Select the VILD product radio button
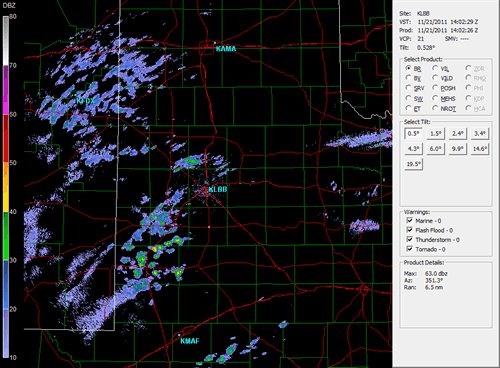 click(x=435, y=78)
